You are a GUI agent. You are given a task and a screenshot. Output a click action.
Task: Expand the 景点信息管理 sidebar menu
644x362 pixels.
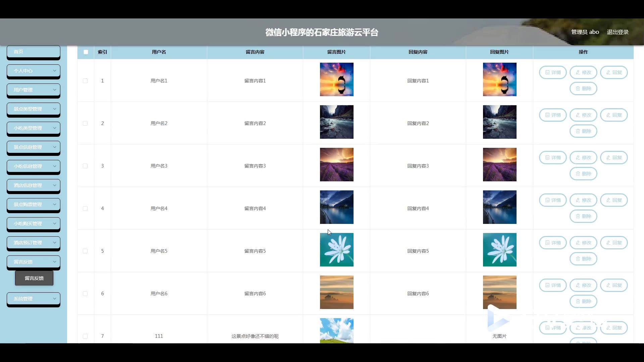[x=34, y=147]
